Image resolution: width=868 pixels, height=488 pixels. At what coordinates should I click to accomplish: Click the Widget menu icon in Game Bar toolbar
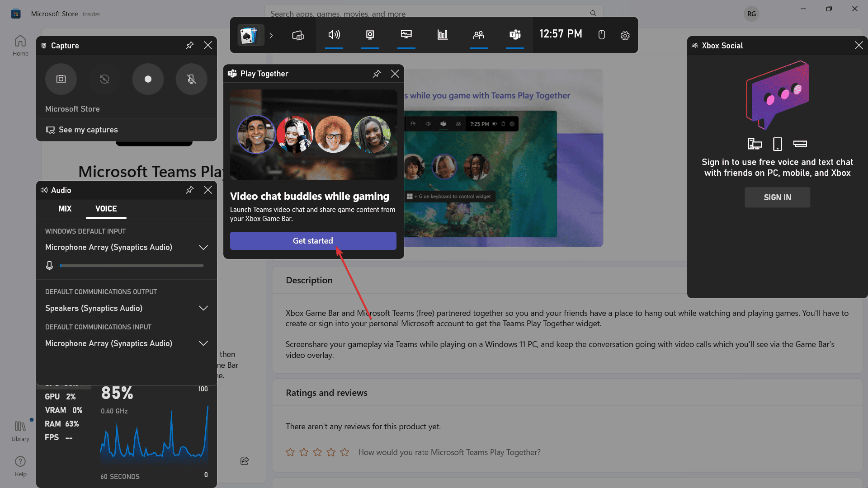(297, 34)
